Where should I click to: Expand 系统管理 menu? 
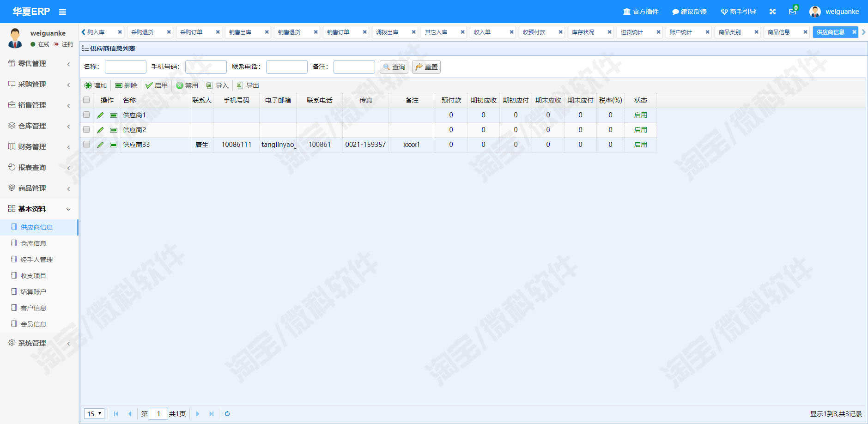(x=39, y=343)
